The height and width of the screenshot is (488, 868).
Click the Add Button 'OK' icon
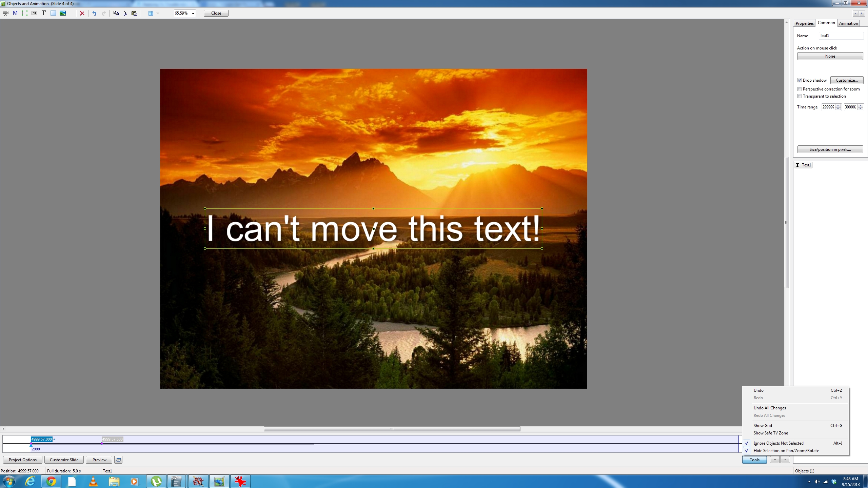pos(34,13)
